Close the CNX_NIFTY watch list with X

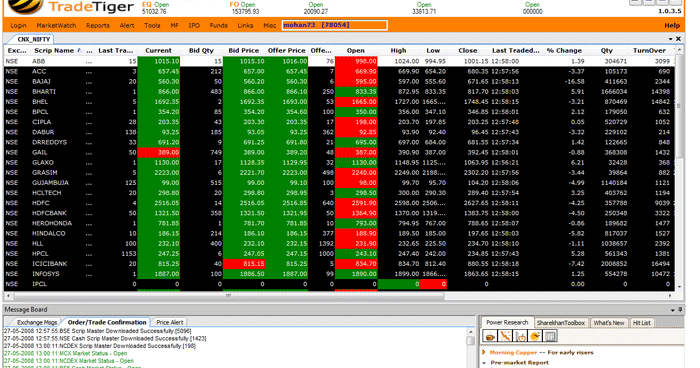[678, 39]
